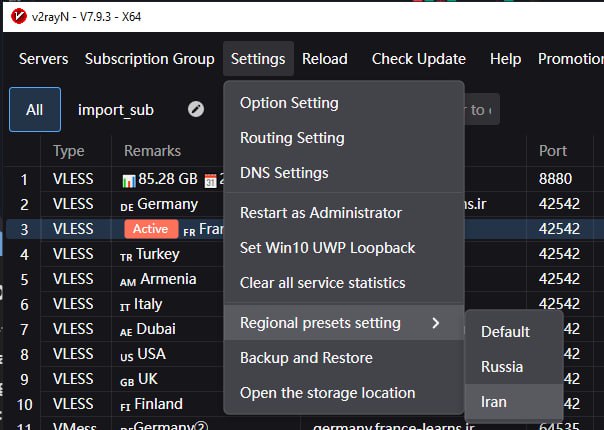Screen dimensions: 604x430
Task: Click port value 8880
Action: tap(555, 179)
